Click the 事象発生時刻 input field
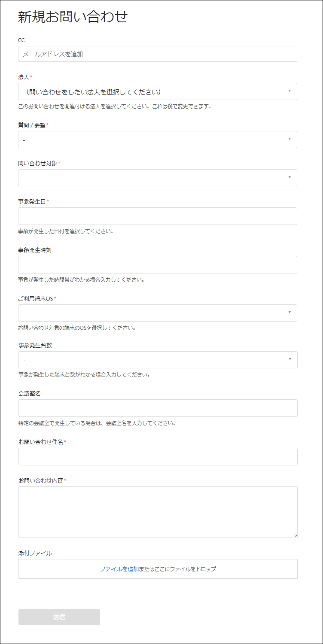The image size is (323, 644). [x=157, y=264]
